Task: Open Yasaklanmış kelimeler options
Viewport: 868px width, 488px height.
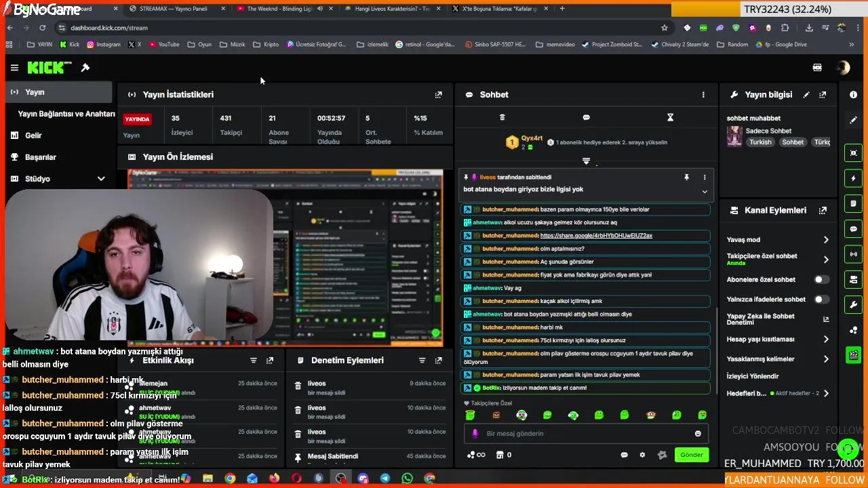Action: [826, 359]
